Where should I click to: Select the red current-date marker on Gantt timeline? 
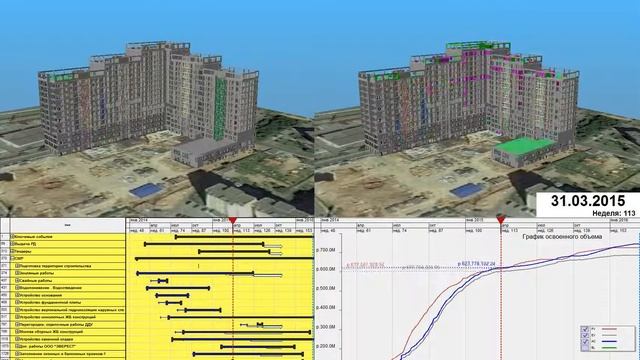point(233,221)
